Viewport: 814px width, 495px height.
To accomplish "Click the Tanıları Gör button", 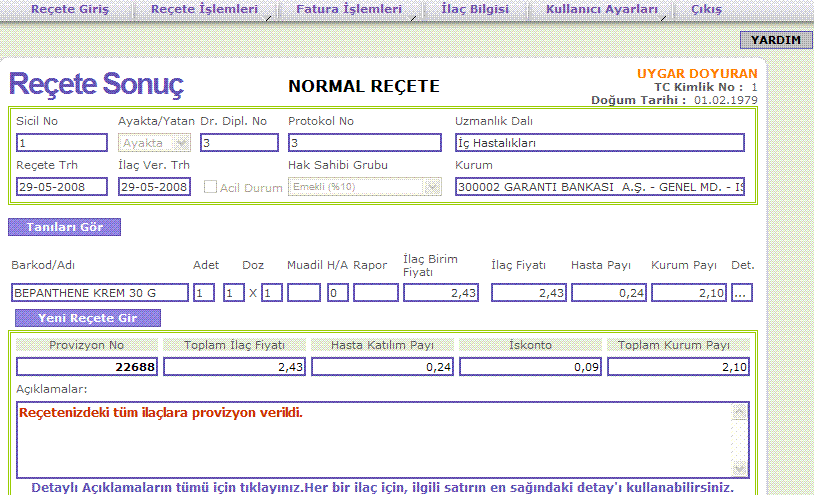I will click(64, 227).
